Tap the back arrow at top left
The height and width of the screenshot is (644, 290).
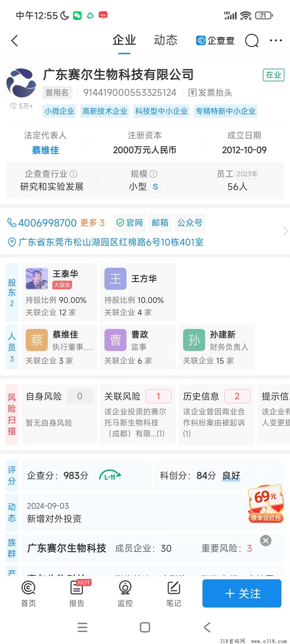point(15,41)
